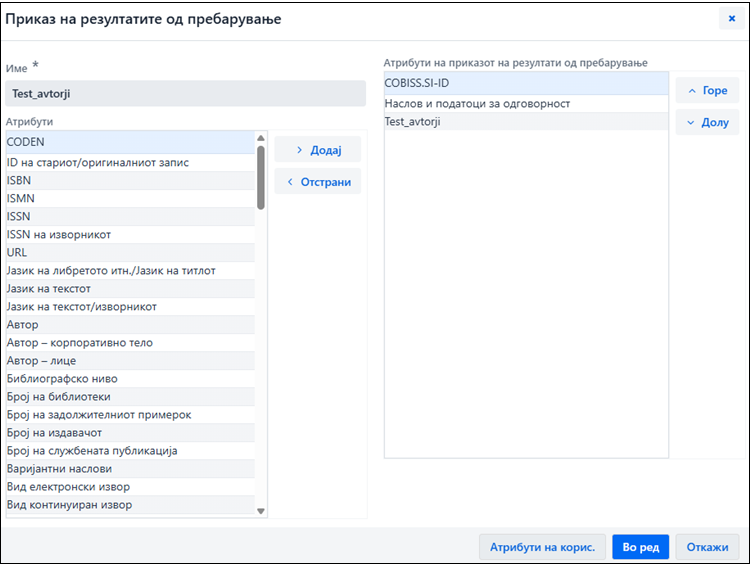This screenshot has height=564, width=750.
Task: Select Број на службената публикација
Action: pyautogui.click(x=131, y=451)
